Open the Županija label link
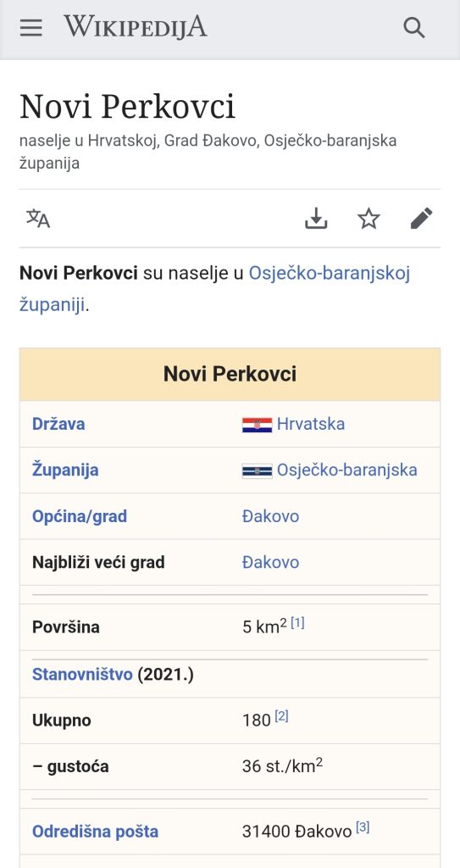 65,470
